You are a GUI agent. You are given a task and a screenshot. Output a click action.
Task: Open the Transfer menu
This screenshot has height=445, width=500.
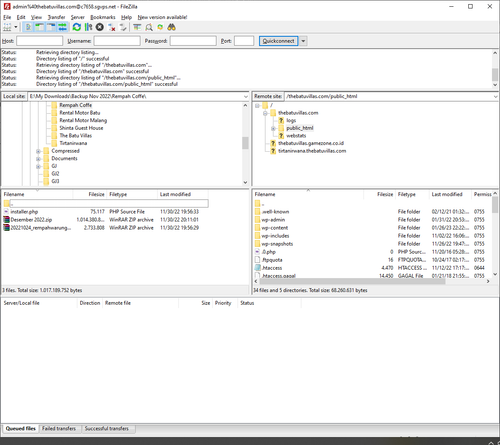(56, 17)
